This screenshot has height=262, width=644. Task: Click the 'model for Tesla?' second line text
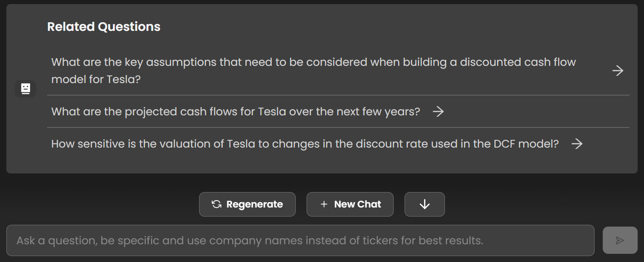coord(96,79)
